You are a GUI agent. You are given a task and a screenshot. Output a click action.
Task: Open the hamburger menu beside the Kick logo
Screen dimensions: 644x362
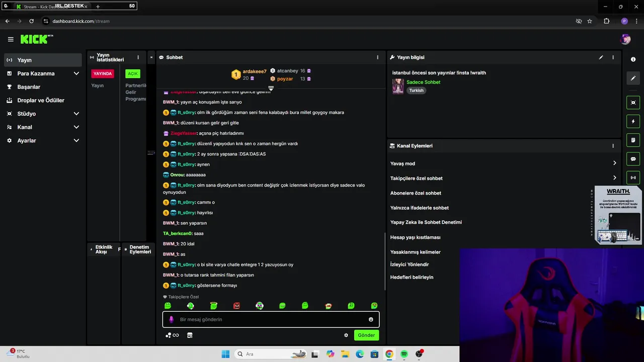point(11,39)
